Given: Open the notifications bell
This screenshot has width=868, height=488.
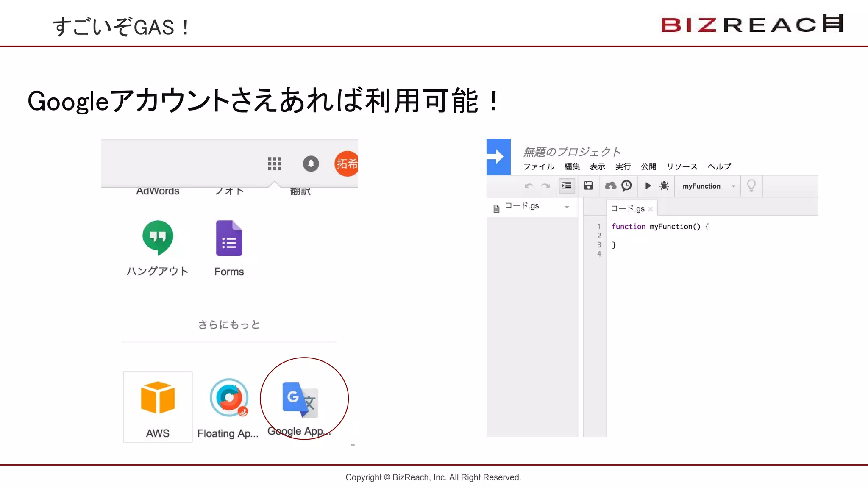Looking at the screenshot, I should 311,164.
